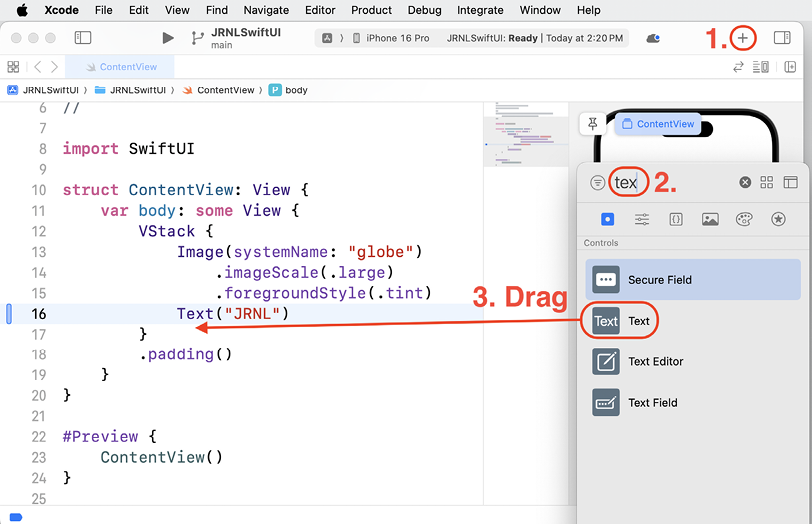Open the File menu
This screenshot has width=812, height=524.
coord(104,10)
